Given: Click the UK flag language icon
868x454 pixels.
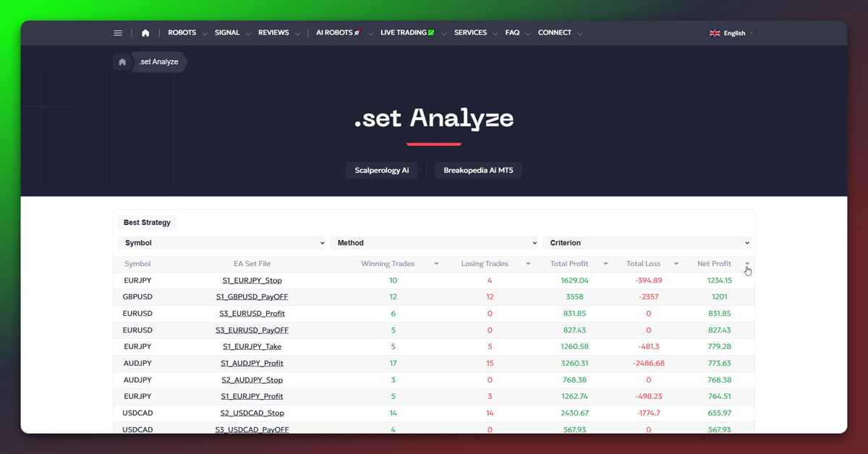Looking at the screenshot, I should click(715, 33).
